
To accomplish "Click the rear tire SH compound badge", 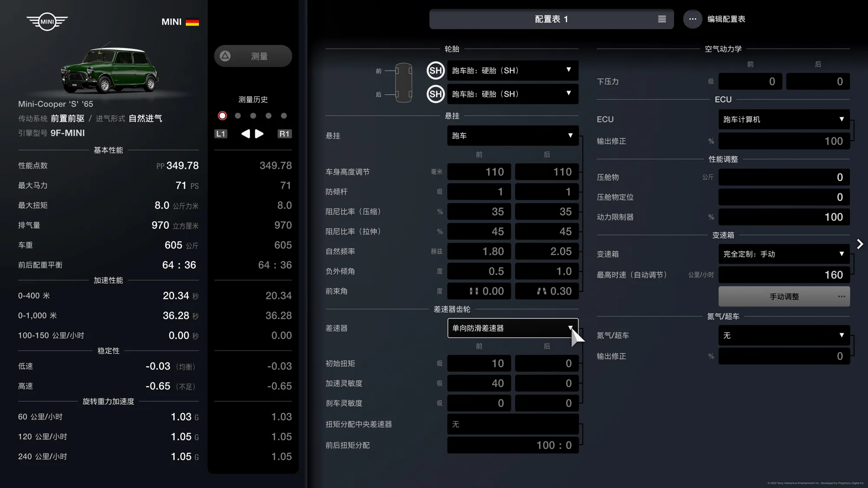I will 436,94.
